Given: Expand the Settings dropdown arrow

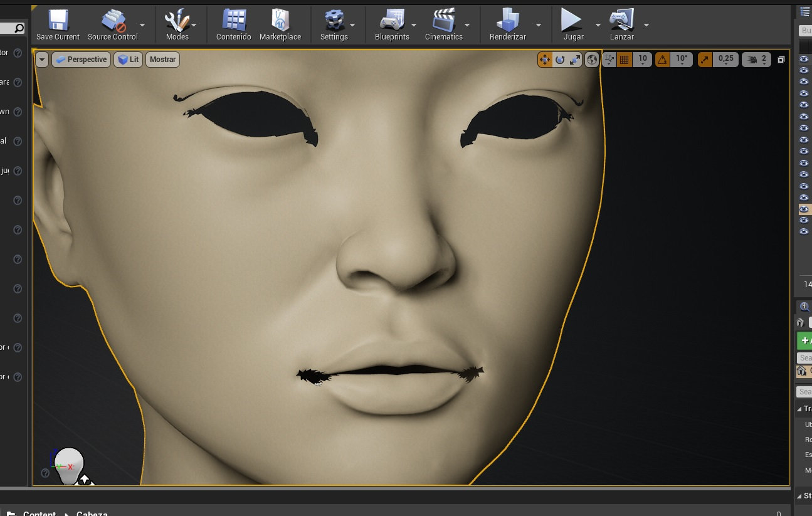Looking at the screenshot, I should pos(352,25).
